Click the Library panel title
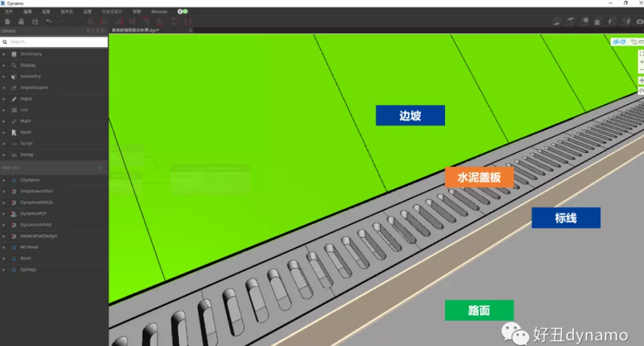Screen dimensions: 644x346 (8, 31)
